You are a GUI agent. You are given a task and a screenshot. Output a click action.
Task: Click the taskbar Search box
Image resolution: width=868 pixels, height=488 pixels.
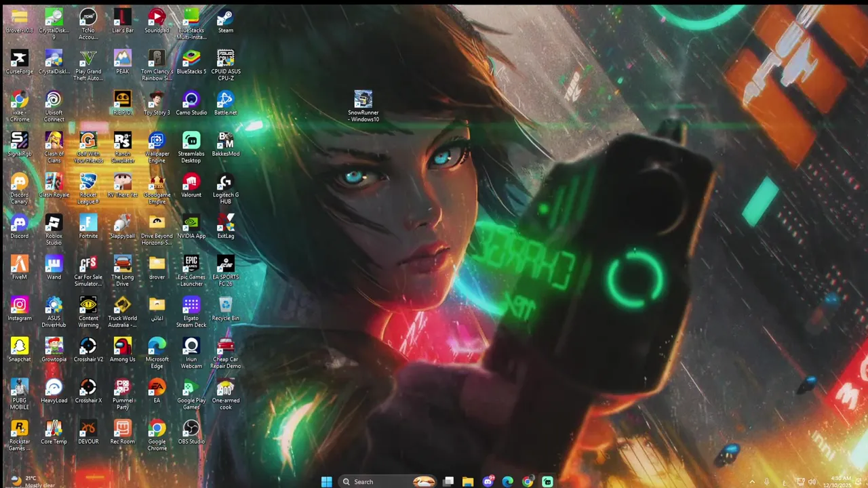click(389, 481)
